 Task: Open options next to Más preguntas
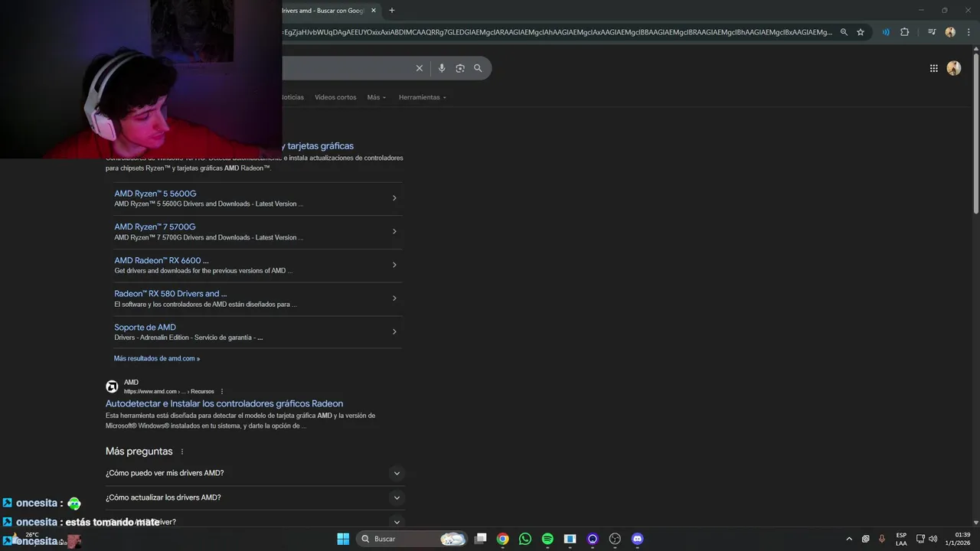[182, 452]
